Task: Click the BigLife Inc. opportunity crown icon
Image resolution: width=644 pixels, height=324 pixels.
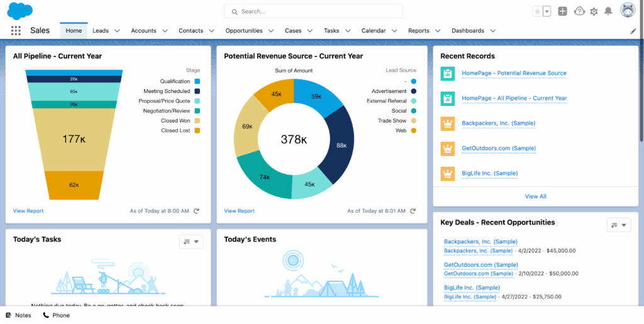Action: (x=447, y=174)
